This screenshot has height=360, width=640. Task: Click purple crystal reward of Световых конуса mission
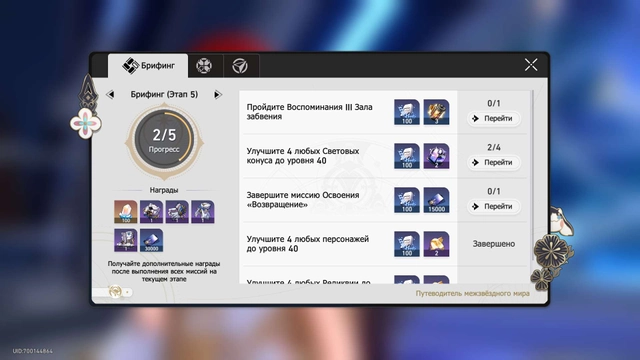click(436, 156)
